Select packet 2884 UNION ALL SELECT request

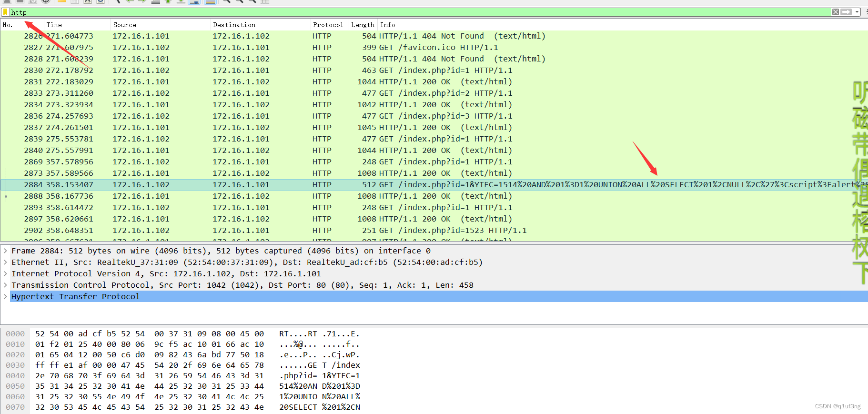(434, 184)
